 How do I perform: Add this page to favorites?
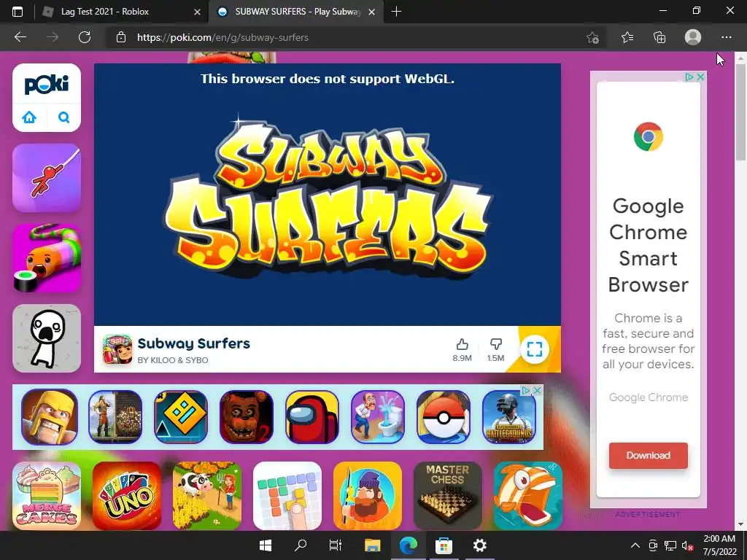click(x=592, y=37)
